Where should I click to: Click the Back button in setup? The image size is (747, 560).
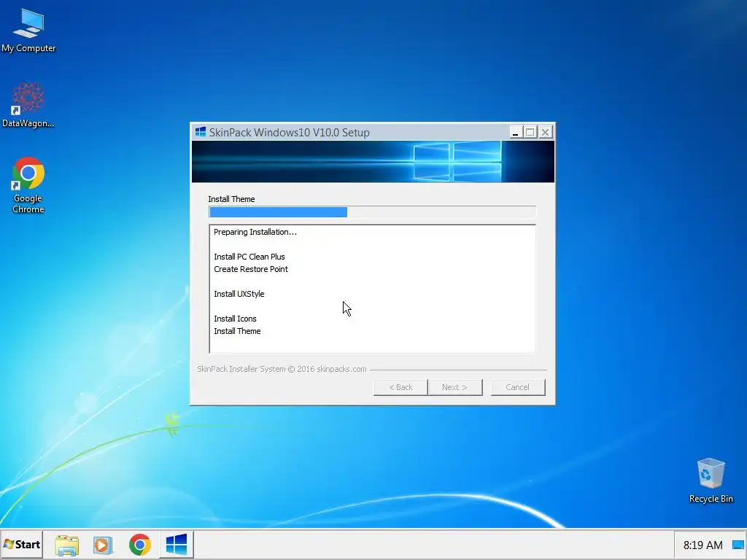click(x=400, y=387)
